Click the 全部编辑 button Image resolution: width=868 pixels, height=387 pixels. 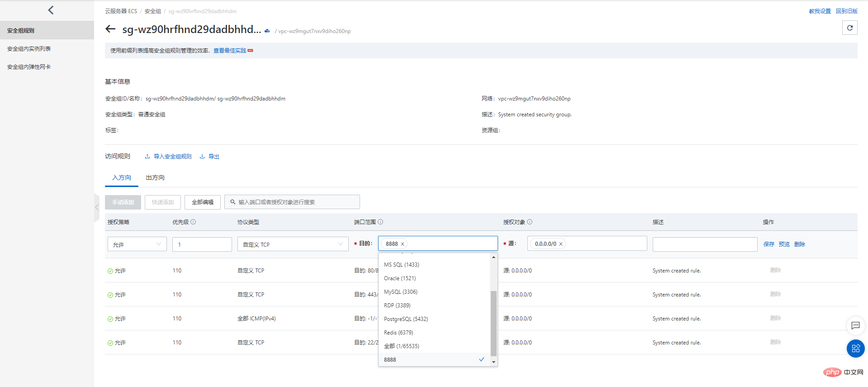(x=202, y=202)
